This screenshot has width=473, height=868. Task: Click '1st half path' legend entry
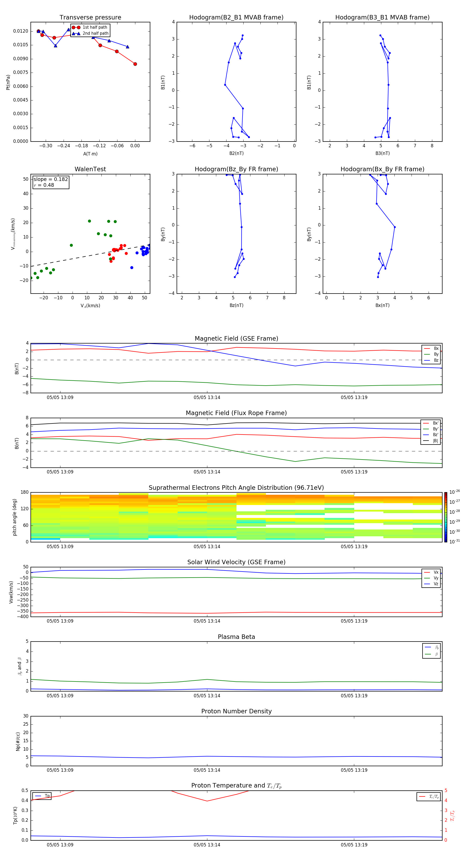(90, 27)
